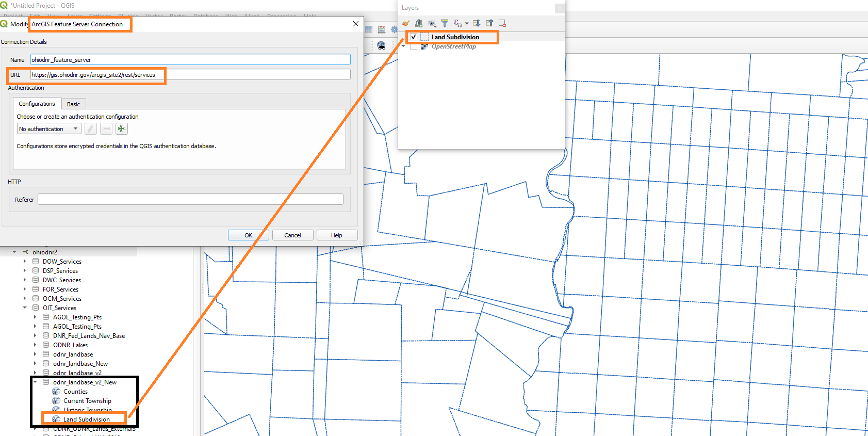Screen dimensions: 868x436
Task: Open Layer Styling panel brush icon
Action: tap(406, 23)
